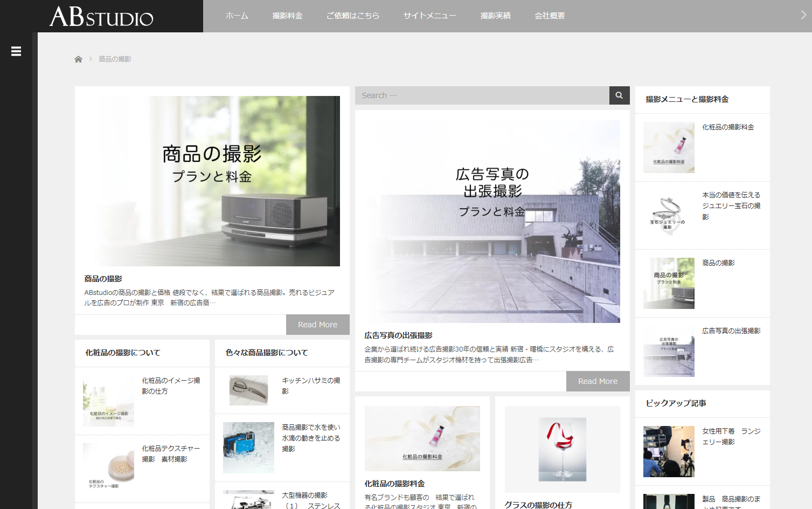Click 商品の撮影 in the breadcrumb
The image size is (812, 509).
pos(115,58)
